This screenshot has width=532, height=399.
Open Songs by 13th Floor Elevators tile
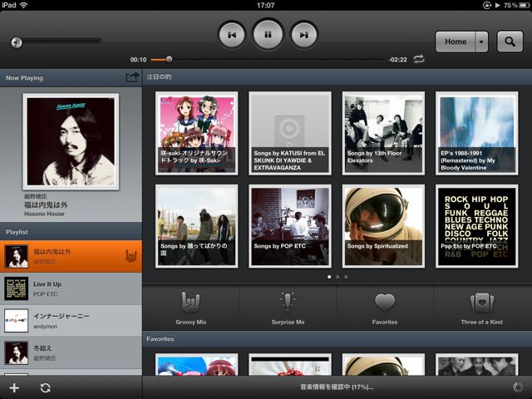coord(383,133)
